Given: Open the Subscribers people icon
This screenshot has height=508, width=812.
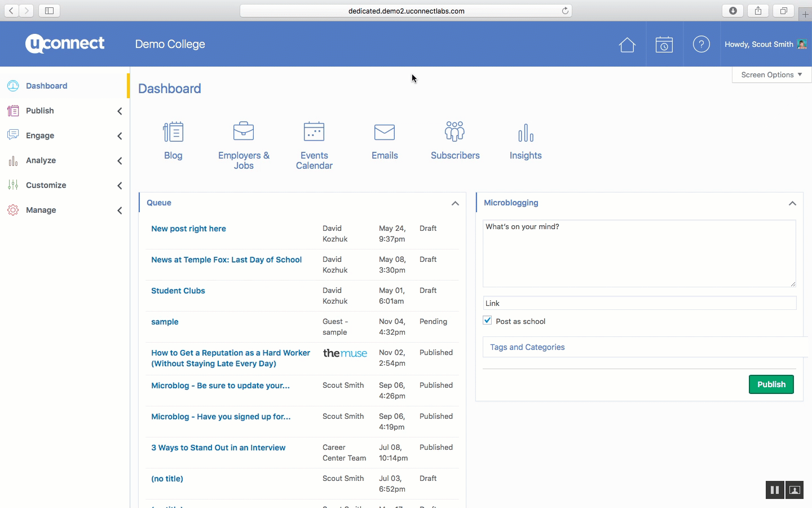Looking at the screenshot, I should (454, 132).
